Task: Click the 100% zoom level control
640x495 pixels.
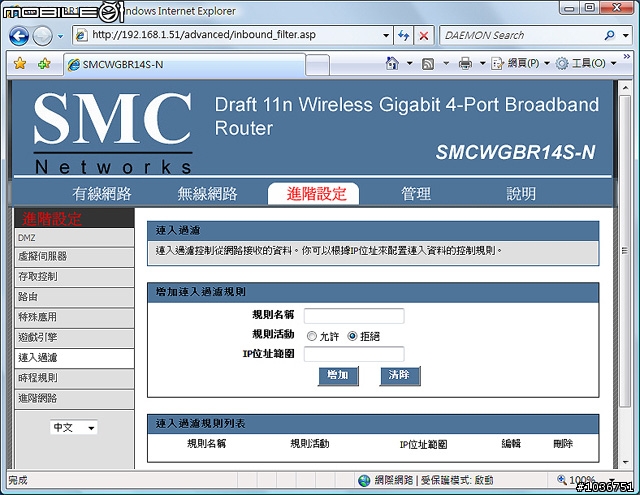Action: pos(585,480)
